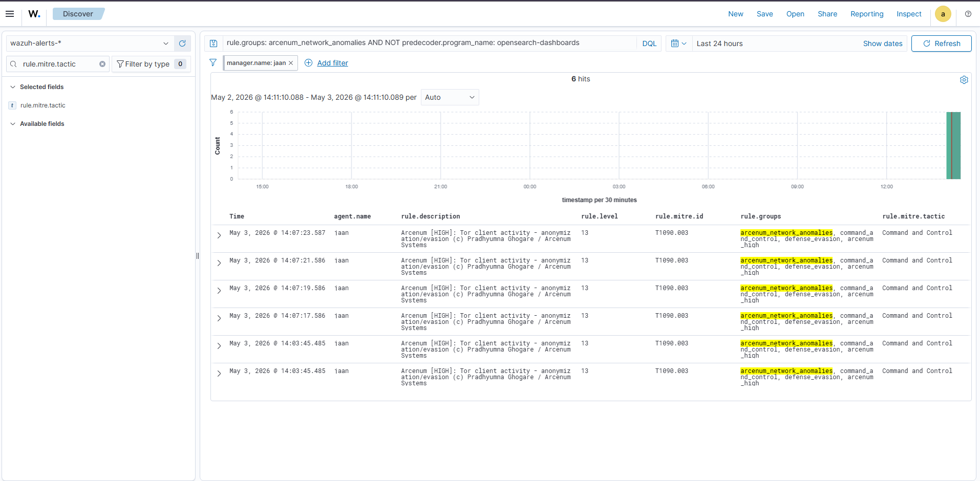Click the rule.description column header
980x481 pixels.
tap(430, 216)
